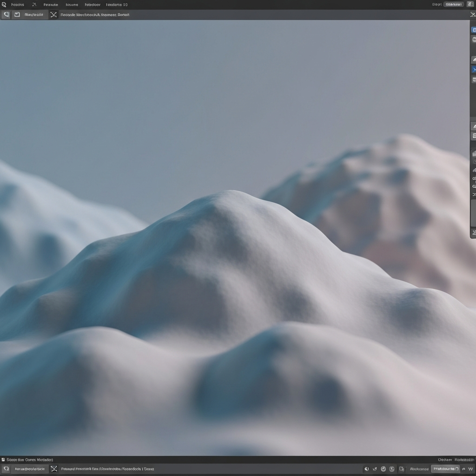The width and height of the screenshot is (476, 476).
Task: Click the envelope-shaped icon in the top header bar
Action: [x=17, y=14]
